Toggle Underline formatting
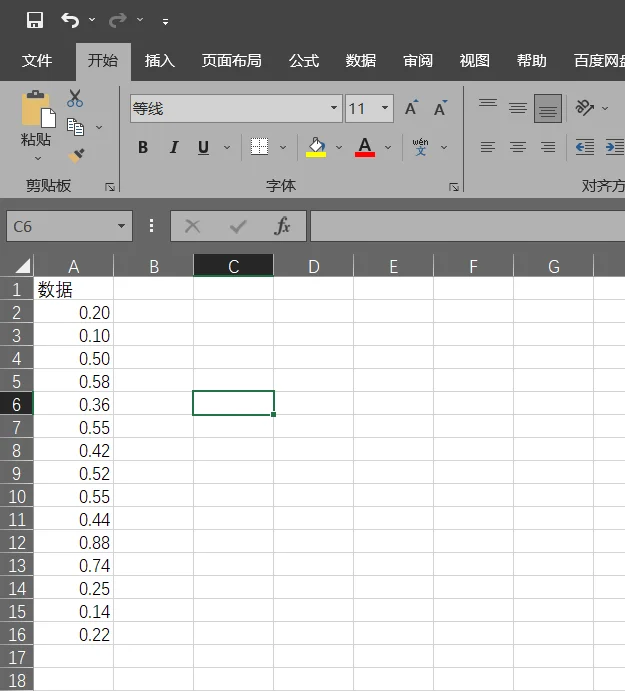This screenshot has height=691, width=625. (203, 147)
